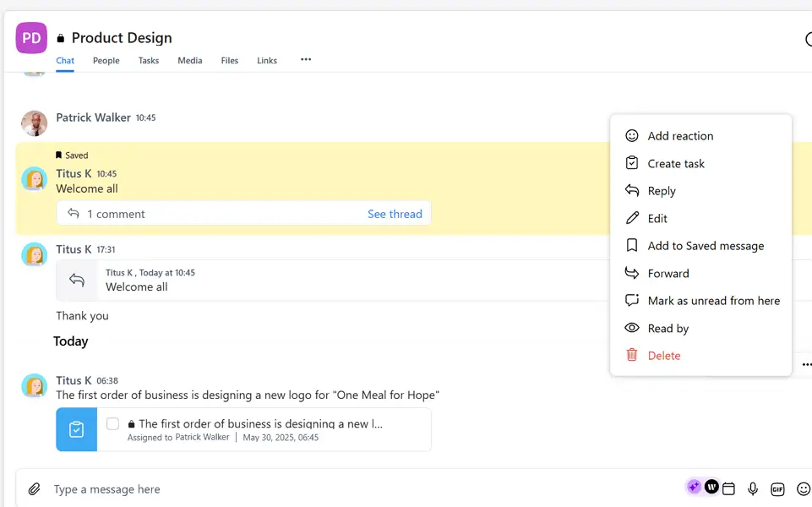Click the calendar schedule icon in message bar
Viewport: 812px width, 507px height.
coord(728,488)
